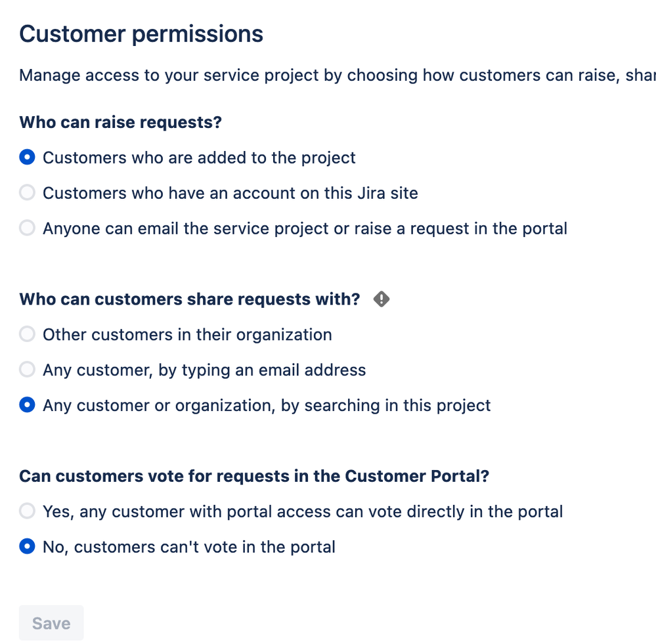Screen dimensions: 656x644
Task: Click the 'Can customers vote for requests' heading
Action: coord(255,476)
